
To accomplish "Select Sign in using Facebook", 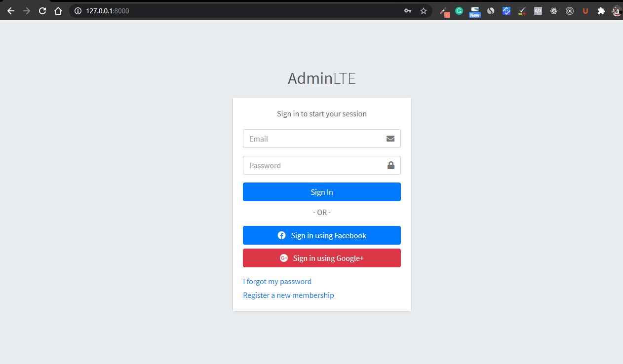I will click(321, 235).
